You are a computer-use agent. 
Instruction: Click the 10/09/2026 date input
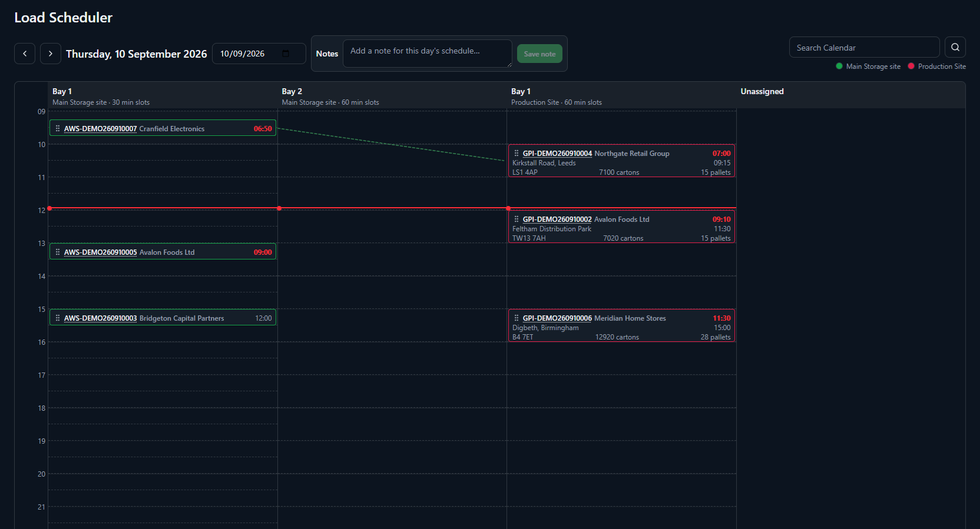[x=259, y=54]
